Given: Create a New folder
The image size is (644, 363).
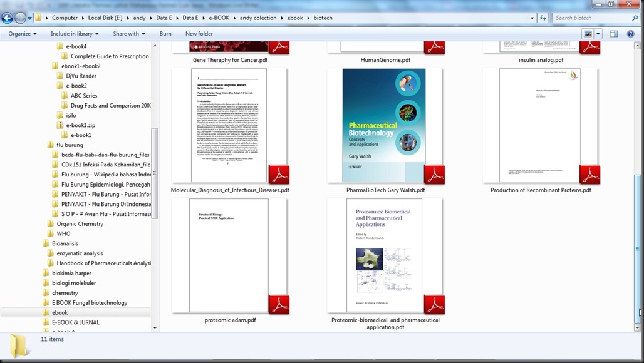Looking at the screenshot, I should tap(199, 34).
